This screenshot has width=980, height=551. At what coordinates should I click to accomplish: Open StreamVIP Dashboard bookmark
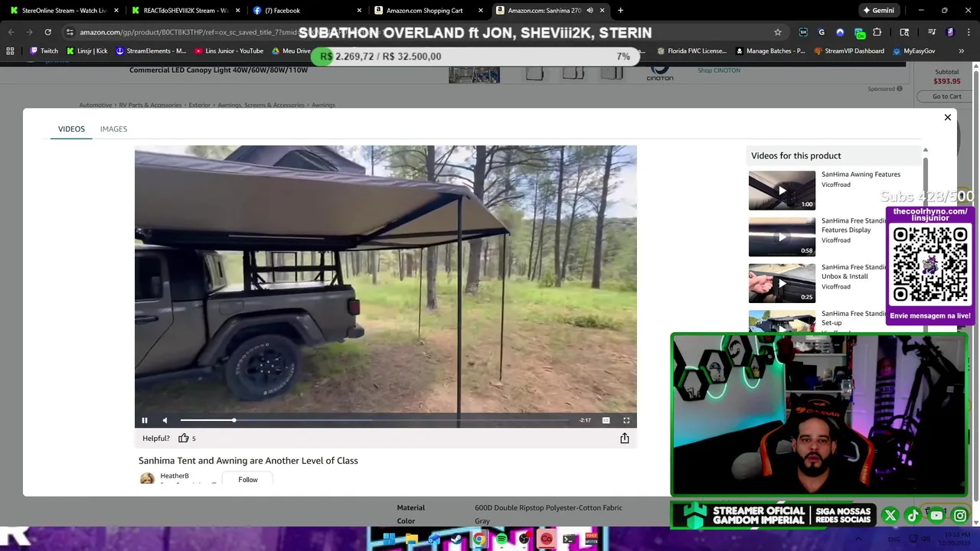849,51
